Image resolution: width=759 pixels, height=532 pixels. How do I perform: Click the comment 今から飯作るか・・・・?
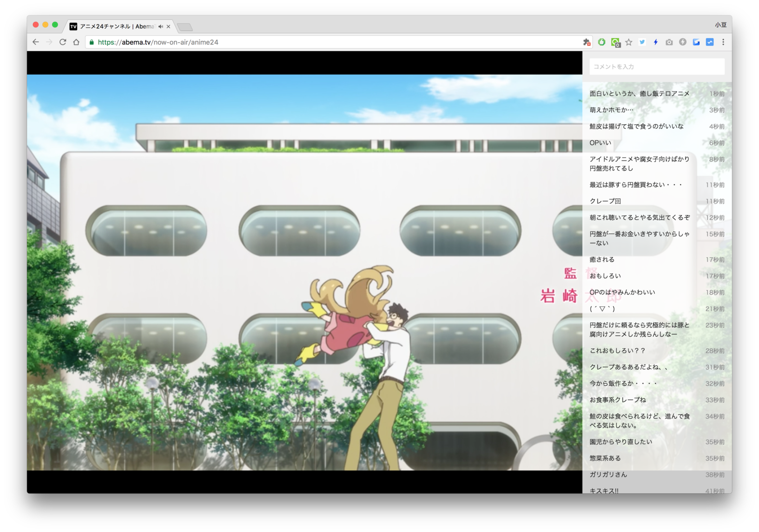coord(623,383)
